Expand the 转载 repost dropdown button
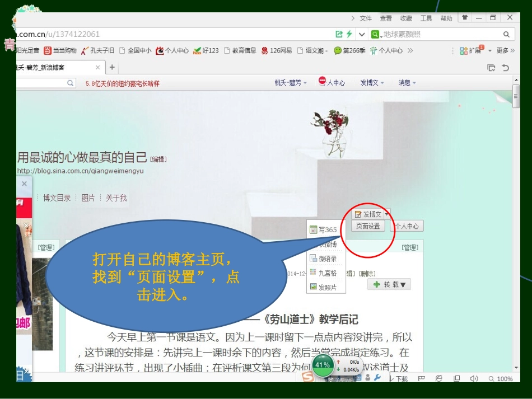This screenshot has height=399, width=532. coord(389,284)
